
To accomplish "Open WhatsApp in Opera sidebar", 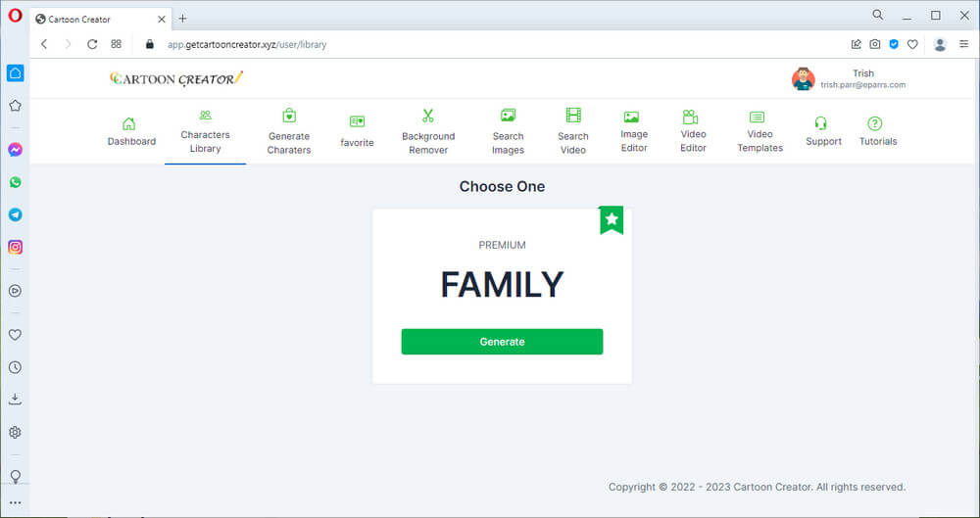I will pyautogui.click(x=16, y=182).
